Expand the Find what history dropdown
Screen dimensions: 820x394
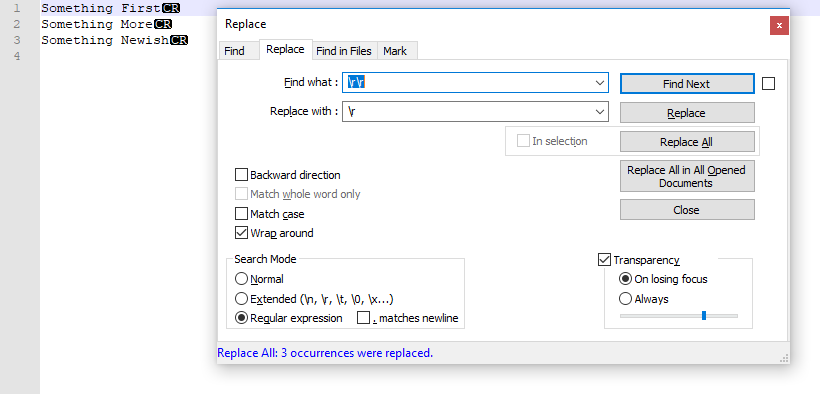[x=600, y=83]
